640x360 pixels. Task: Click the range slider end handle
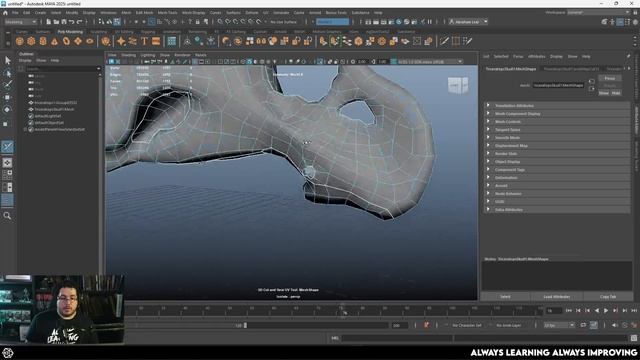click(x=245, y=325)
